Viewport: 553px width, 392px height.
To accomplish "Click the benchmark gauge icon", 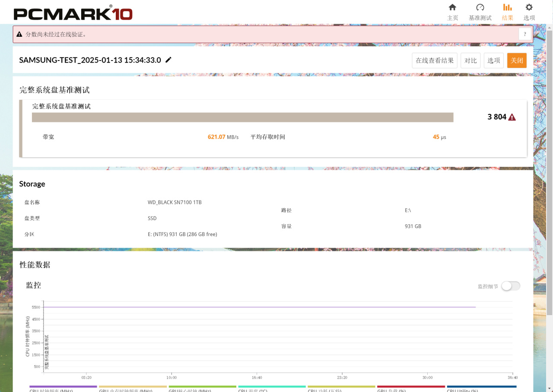I will [480, 7].
